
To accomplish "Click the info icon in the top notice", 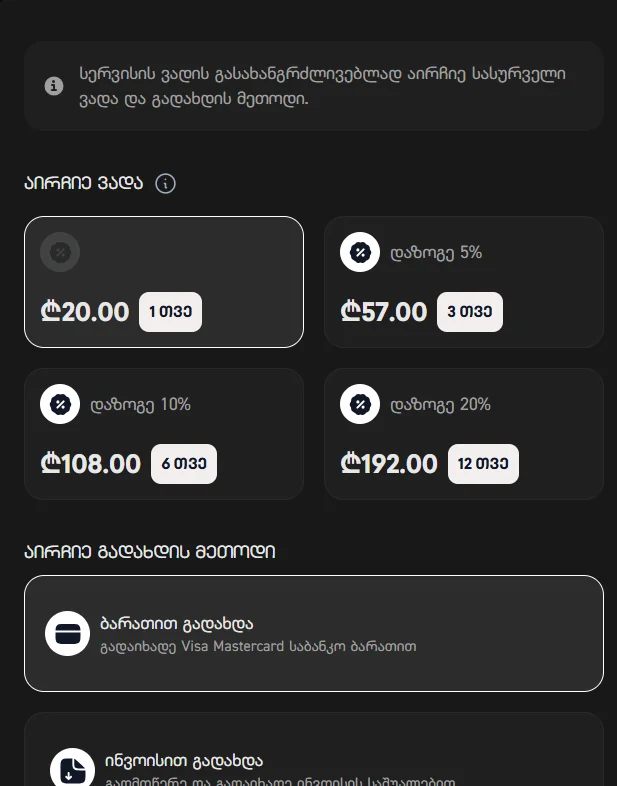I will (x=55, y=86).
